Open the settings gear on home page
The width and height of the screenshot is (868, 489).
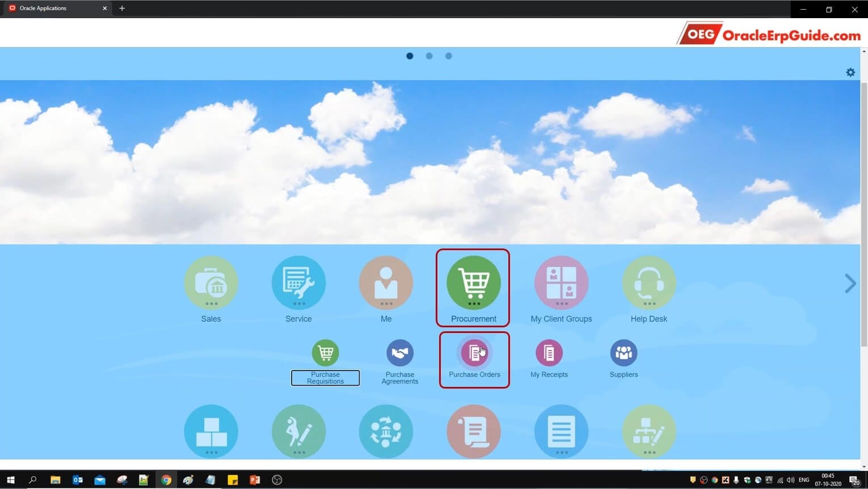pyautogui.click(x=850, y=72)
